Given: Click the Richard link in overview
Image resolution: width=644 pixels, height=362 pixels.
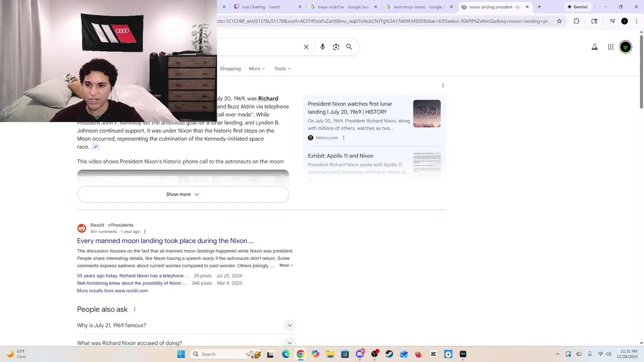Looking at the screenshot, I should click(268, 99).
